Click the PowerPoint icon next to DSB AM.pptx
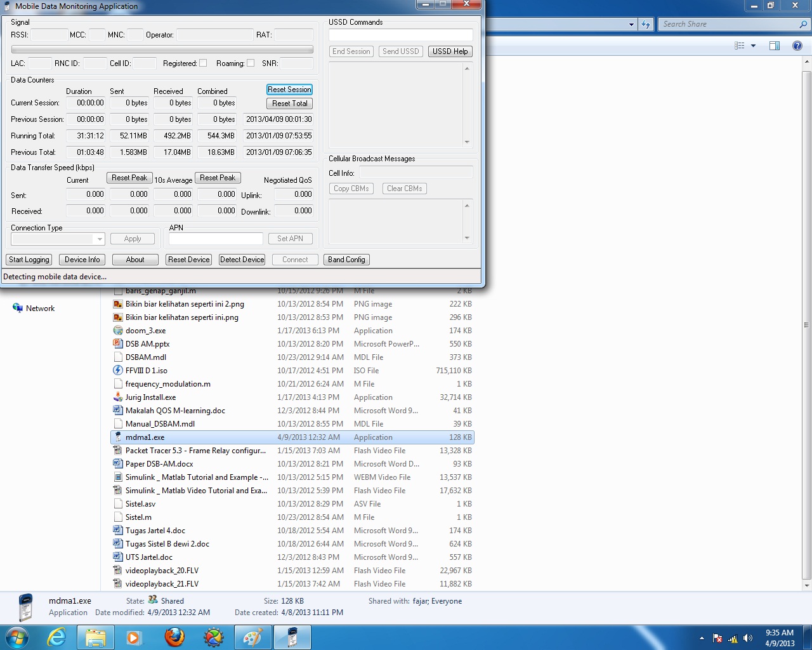This screenshot has height=650, width=812. [118, 343]
